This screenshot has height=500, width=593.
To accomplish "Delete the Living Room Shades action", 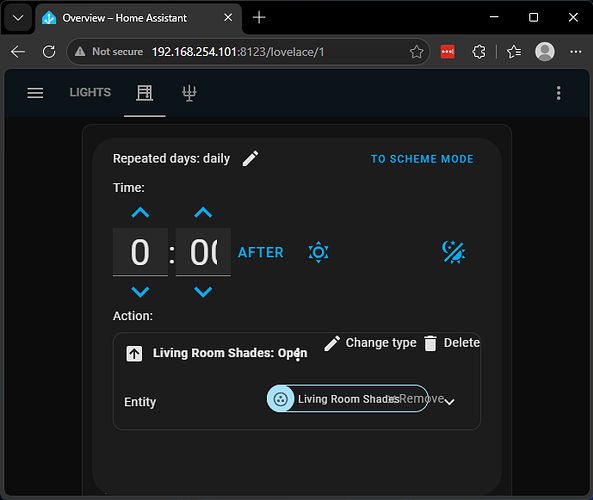I will click(452, 343).
